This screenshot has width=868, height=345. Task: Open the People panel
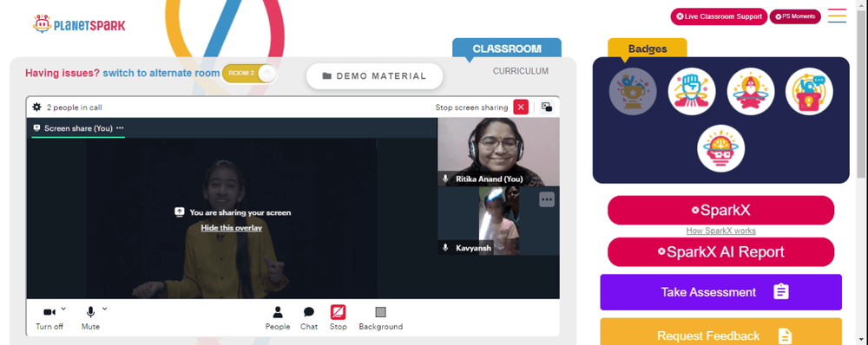point(278,318)
